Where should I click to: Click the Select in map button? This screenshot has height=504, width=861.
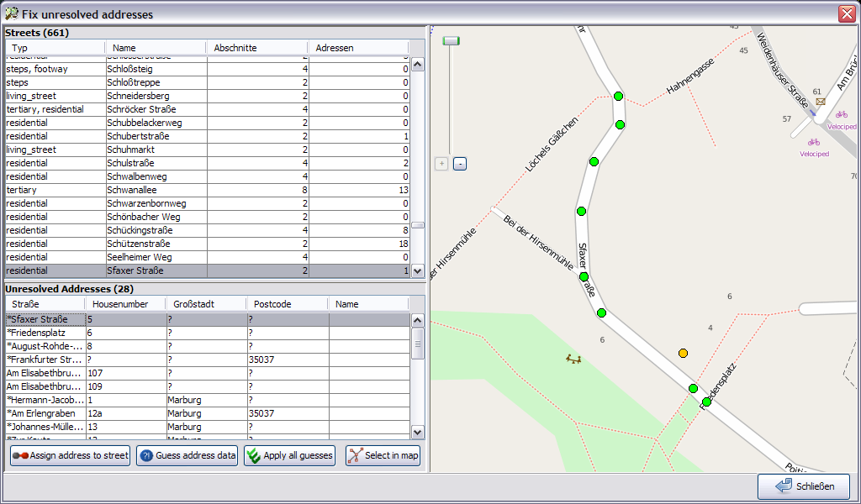click(x=383, y=456)
